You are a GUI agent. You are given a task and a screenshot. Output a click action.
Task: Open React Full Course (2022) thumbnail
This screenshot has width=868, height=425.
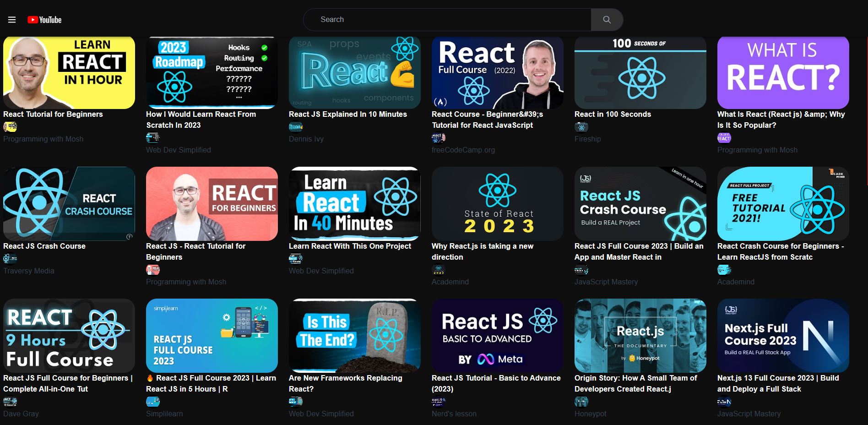coord(498,72)
